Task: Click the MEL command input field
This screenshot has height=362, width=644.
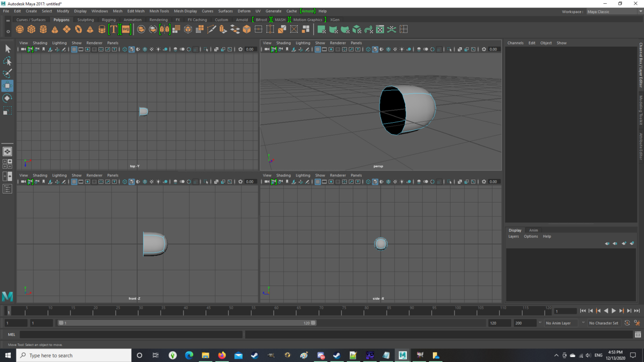Action: click(x=130, y=335)
